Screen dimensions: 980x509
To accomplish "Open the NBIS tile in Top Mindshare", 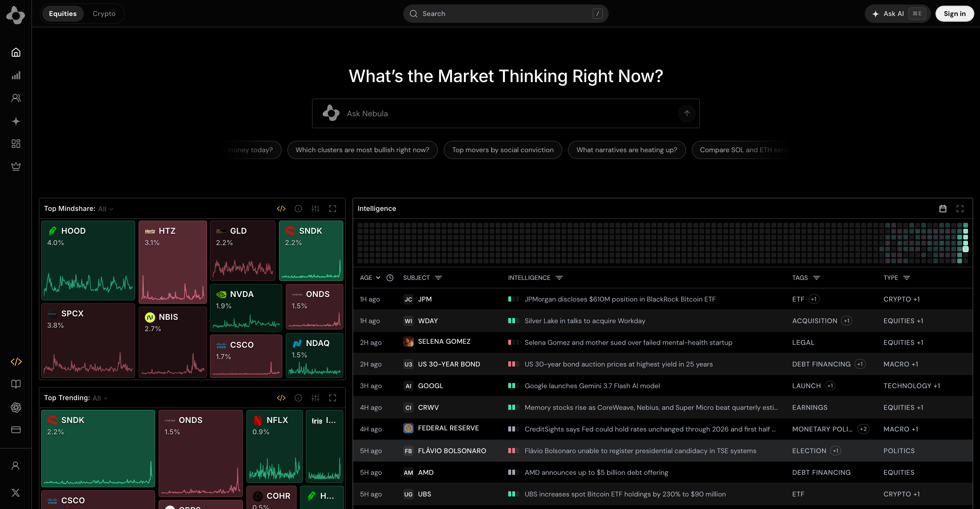I will point(173,342).
